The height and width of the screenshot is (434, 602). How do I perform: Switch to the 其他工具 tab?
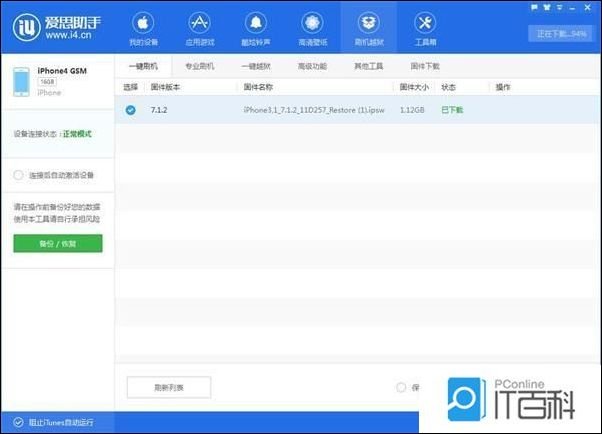click(x=369, y=66)
